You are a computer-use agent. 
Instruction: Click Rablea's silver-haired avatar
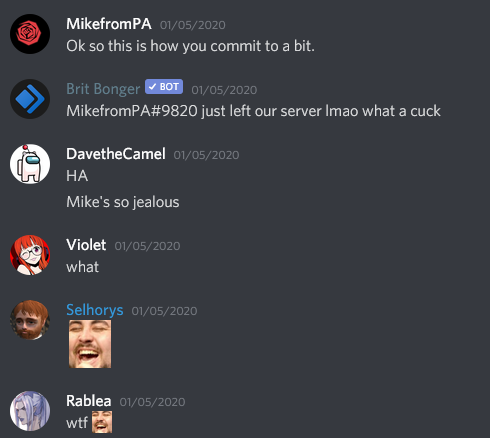30,411
